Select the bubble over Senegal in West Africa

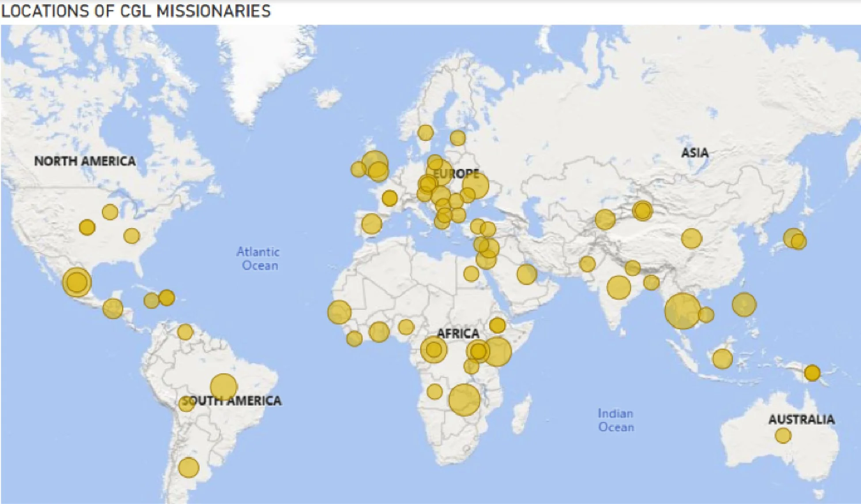339,312
